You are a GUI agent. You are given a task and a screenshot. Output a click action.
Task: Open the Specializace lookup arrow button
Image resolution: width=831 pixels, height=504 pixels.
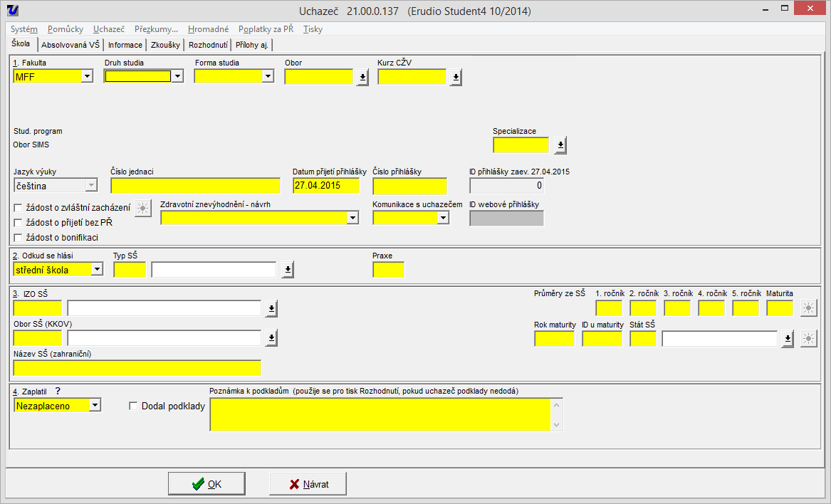tap(560, 146)
